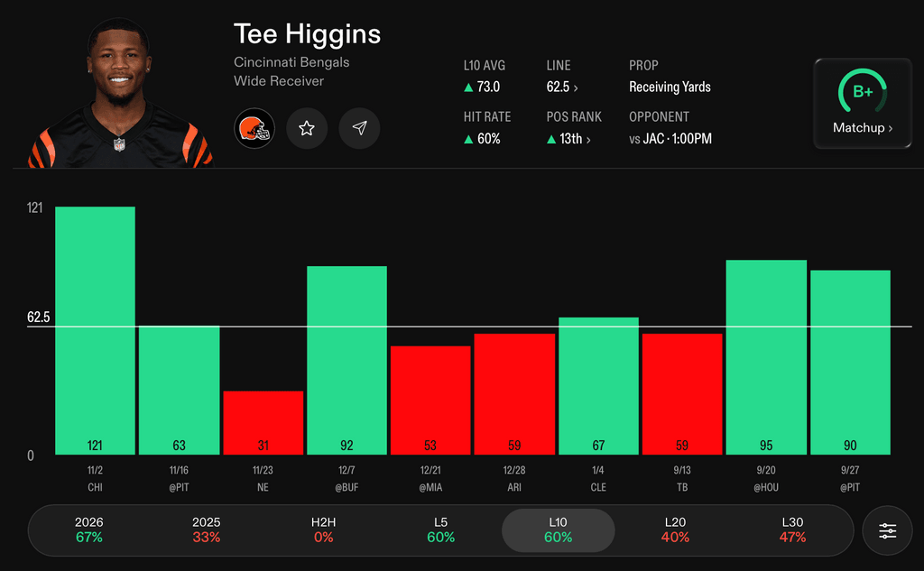Screen dimensions: 924x571
Task: Switch to the L30 47% tab
Action: pos(792,530)
